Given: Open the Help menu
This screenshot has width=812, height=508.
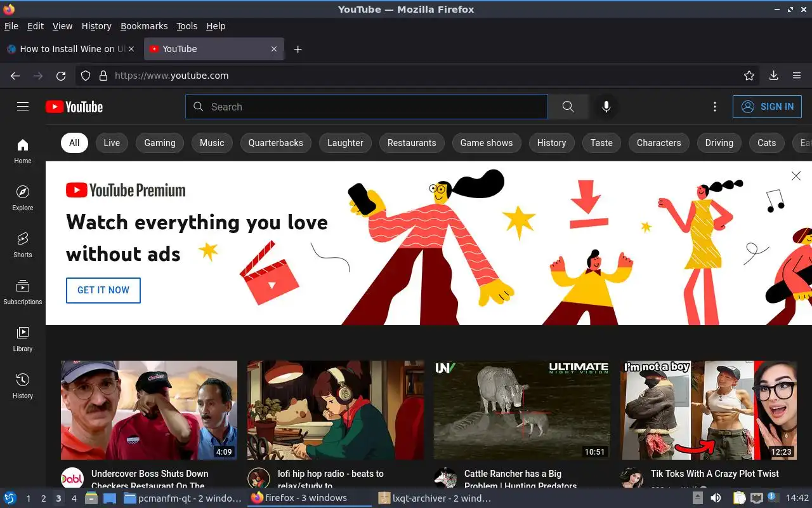Looking at the screenshot, I should tap(216, 26).
